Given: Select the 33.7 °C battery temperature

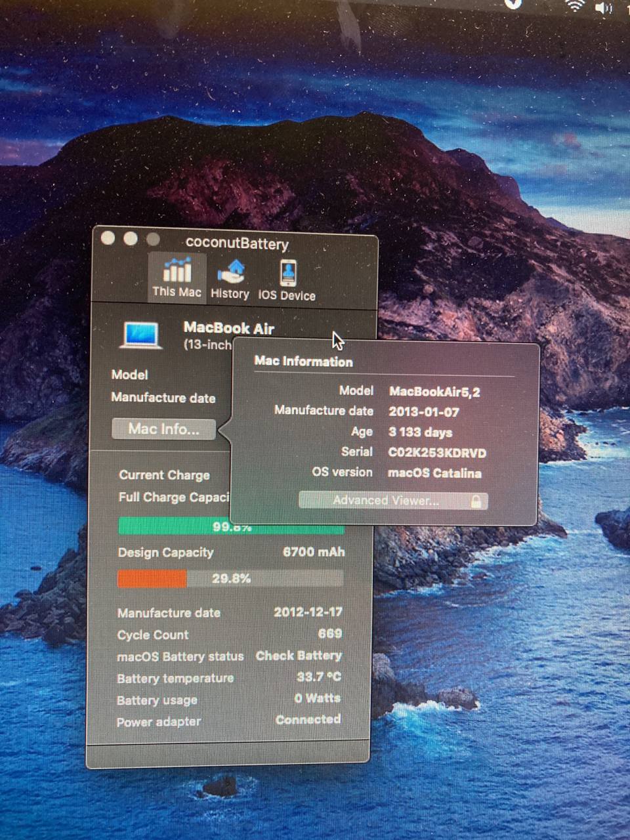Looking at the screenshot, I should pos(319,677).
